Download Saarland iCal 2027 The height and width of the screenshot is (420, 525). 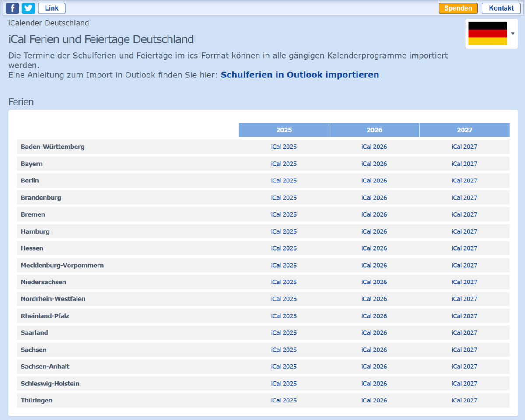coord(465,333)
